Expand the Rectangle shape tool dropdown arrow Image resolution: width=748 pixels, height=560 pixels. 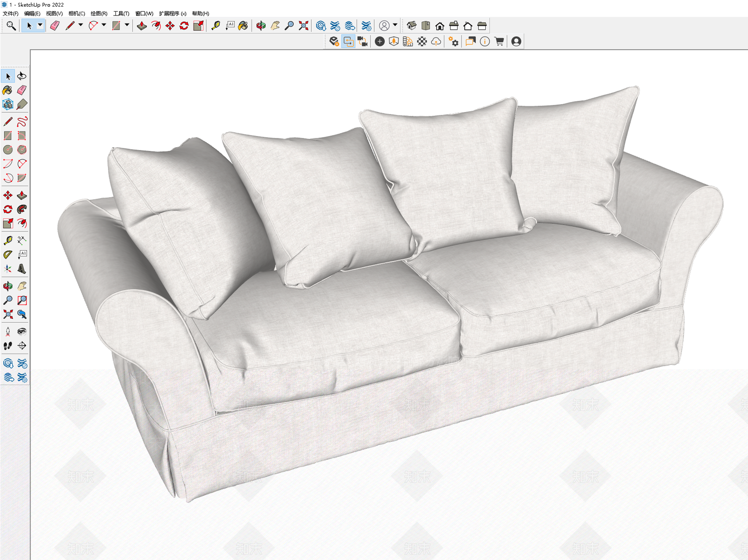127,25
